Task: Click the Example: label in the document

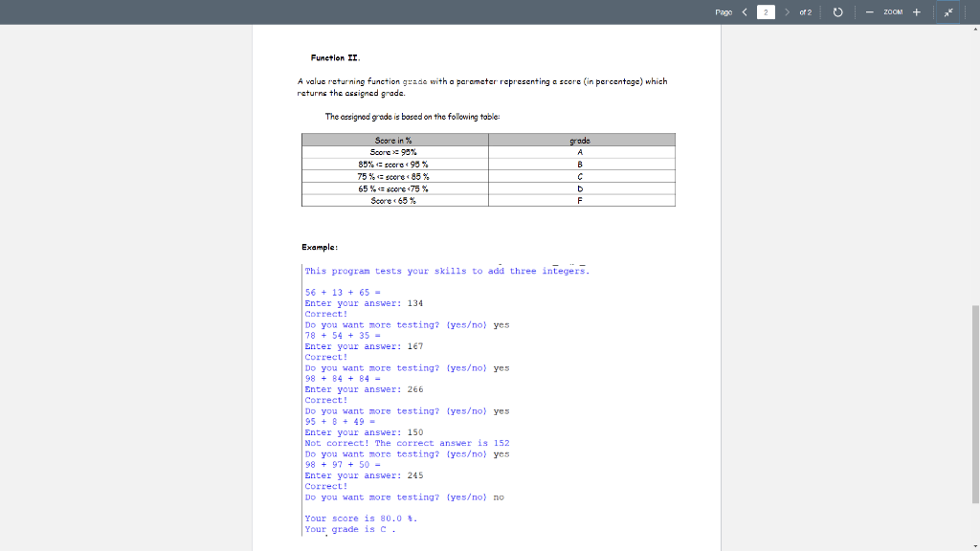Action: (320, 246)
